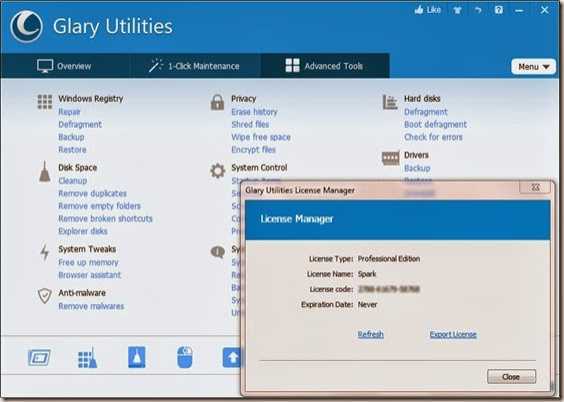Open Remove empty folders link

pos(99,206)
